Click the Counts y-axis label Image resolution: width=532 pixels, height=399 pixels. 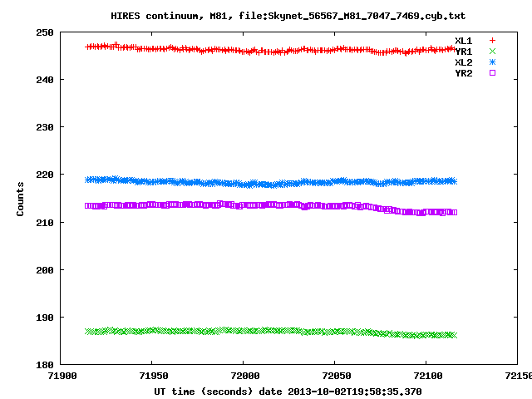[x=20, y=199]
